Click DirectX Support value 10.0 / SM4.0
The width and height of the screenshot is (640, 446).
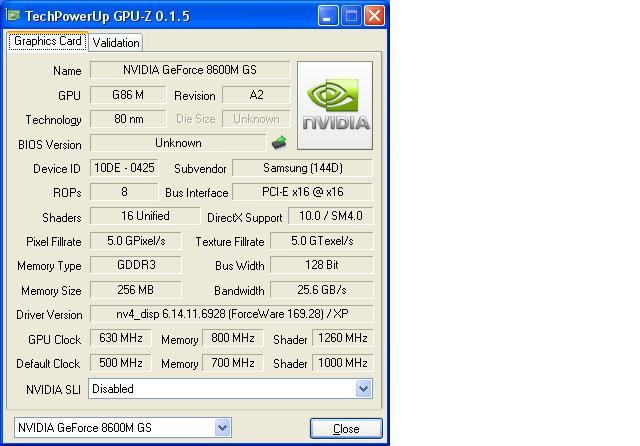(331, 216)
